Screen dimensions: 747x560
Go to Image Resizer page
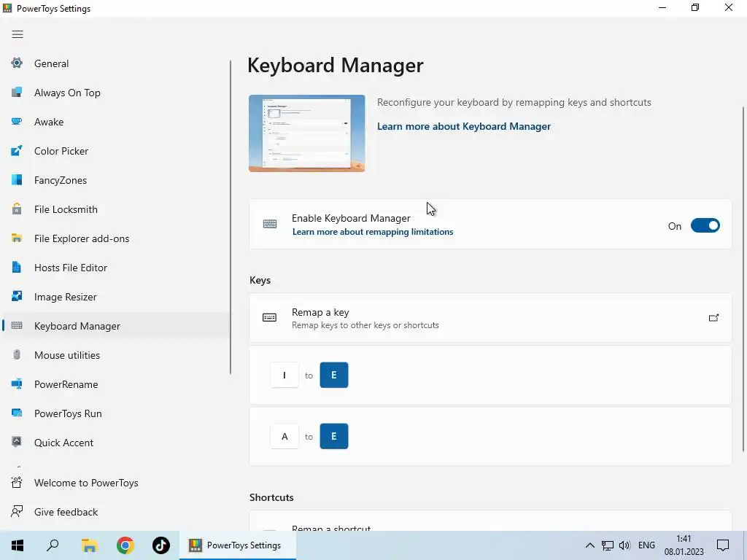click(x=116, y=297)
